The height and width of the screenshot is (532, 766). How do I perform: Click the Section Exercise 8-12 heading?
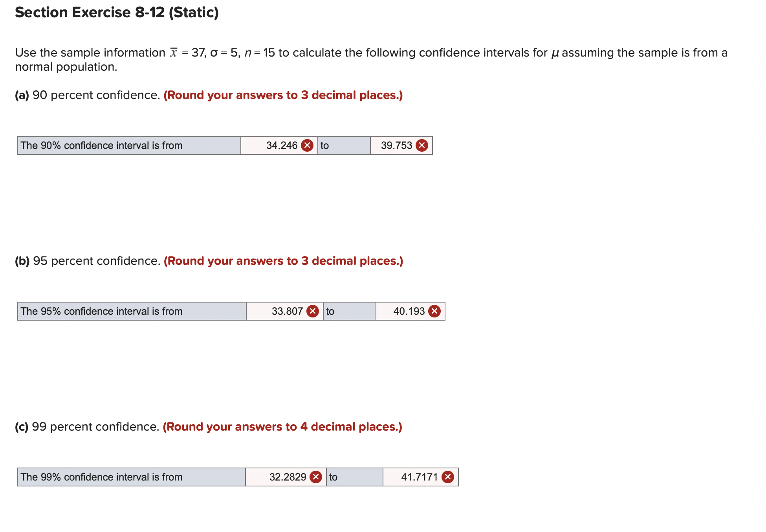[x=116, y=13]
